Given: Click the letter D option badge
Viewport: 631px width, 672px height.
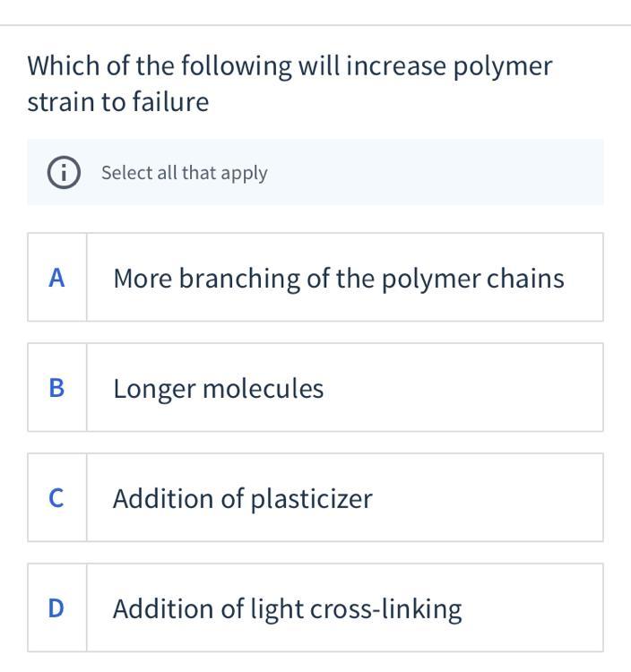Looking at the screenshot, I should click(x=56, y=608).
